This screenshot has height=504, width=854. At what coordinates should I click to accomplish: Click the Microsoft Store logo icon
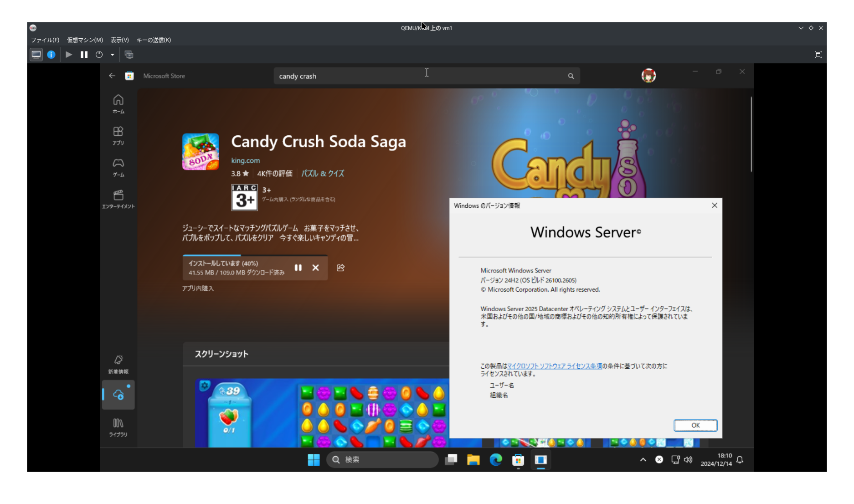[x=129, y=76]
